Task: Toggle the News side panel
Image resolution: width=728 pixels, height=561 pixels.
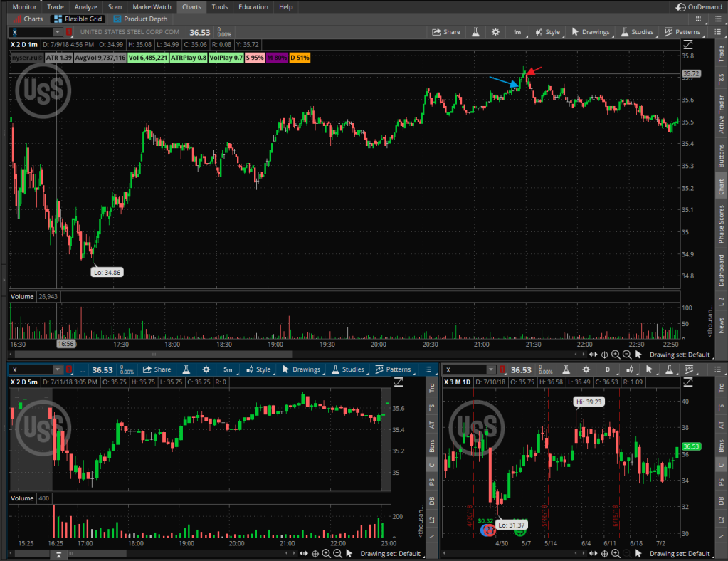Action: [721, 326]
